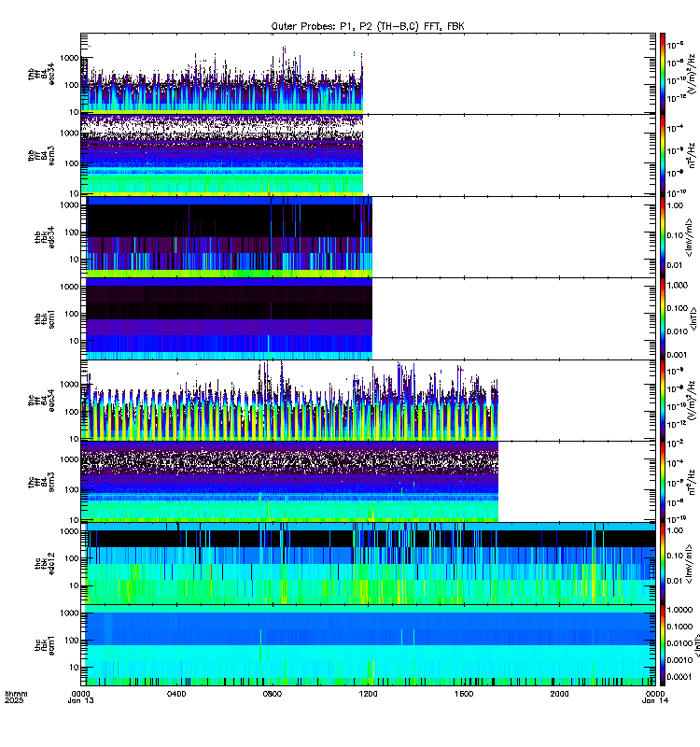Click the "thb fff 64 scm3" axis label

[41, 156]
